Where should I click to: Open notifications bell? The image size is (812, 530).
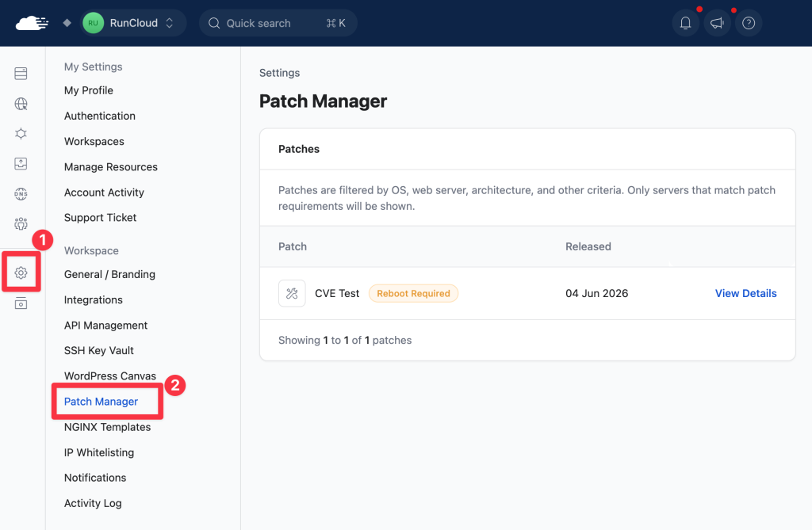coord(685,23)
